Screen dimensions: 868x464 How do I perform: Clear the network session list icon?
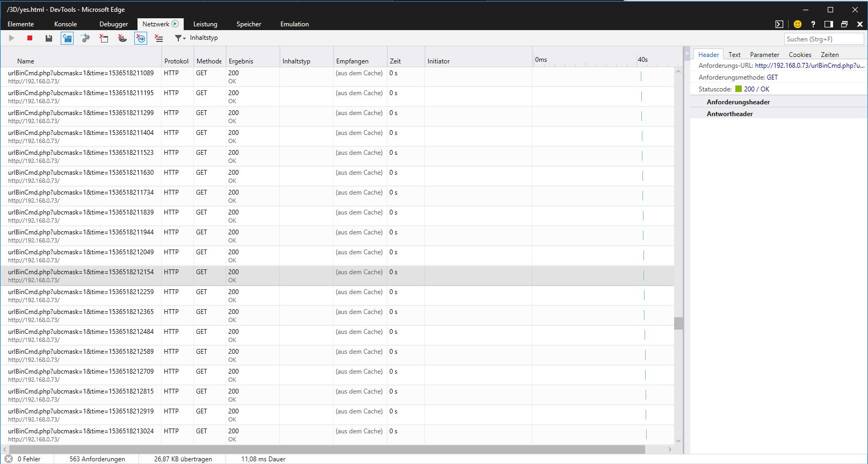tap(159, 38)
